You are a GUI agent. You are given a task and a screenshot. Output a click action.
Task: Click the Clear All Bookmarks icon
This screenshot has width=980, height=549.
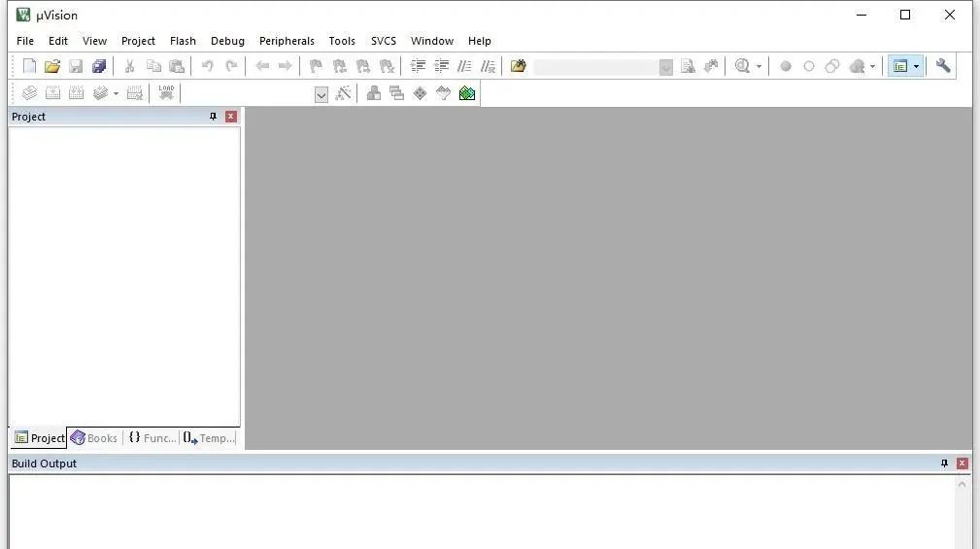click(387, 66)
